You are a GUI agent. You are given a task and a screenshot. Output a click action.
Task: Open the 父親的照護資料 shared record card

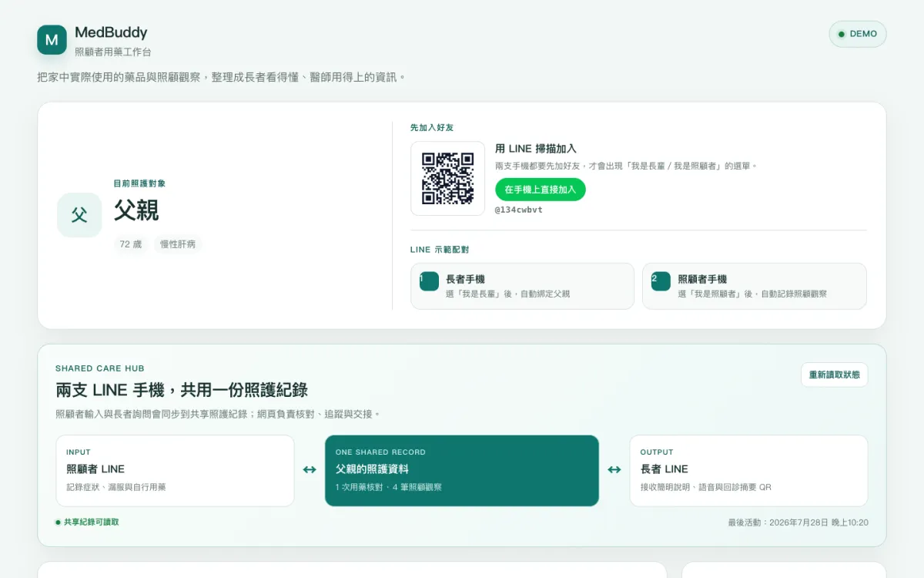(x=462, y=471)
